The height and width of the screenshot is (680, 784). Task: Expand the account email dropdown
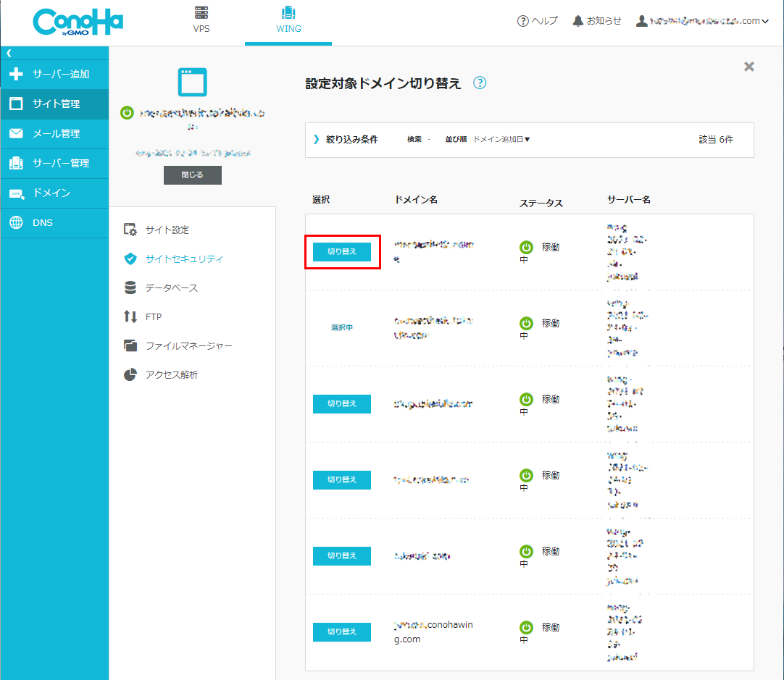[x=703, y=21]
